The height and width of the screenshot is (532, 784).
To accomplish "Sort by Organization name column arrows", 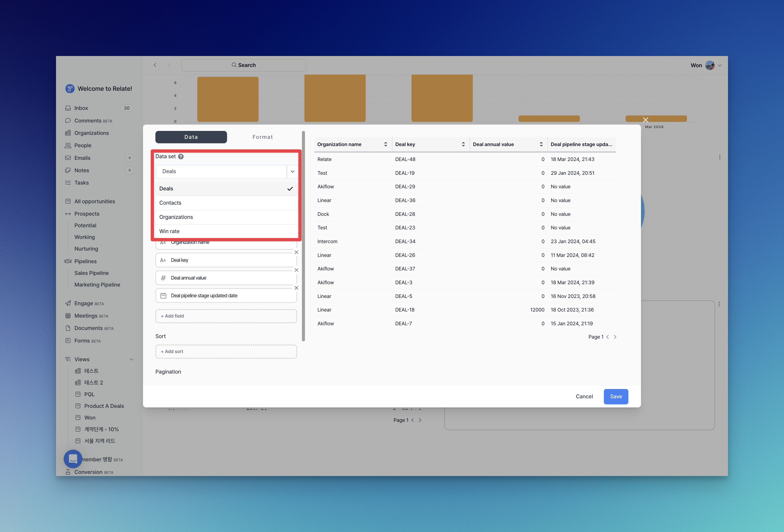I will click(x=386, y=144).
